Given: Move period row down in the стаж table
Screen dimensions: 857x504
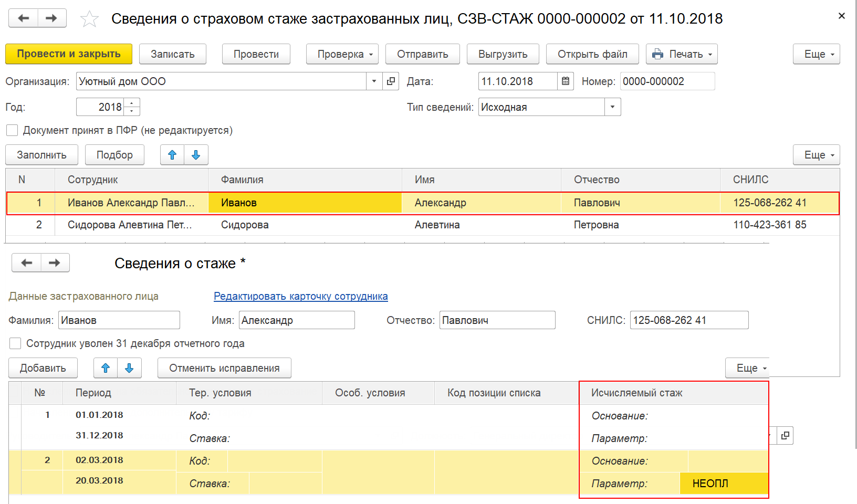Looking at the screenshot, I should point(129,368).
